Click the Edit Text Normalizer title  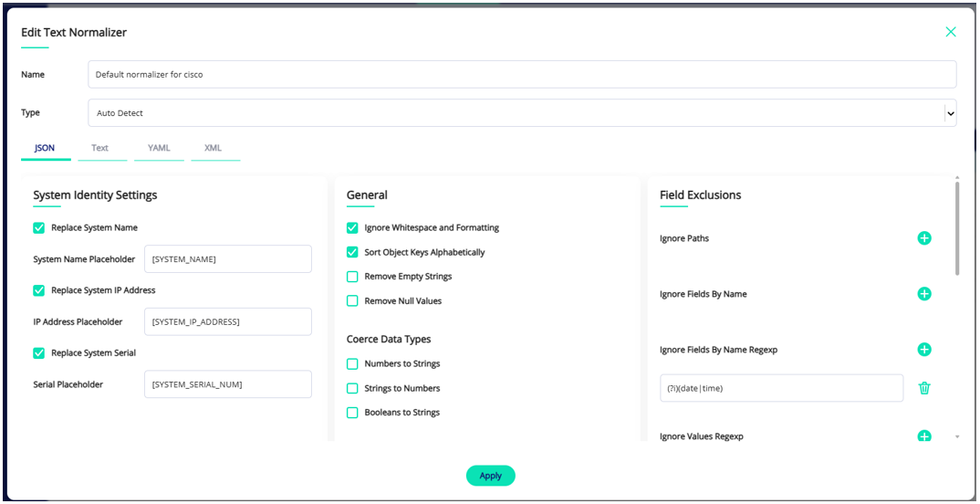pos(74,33)
